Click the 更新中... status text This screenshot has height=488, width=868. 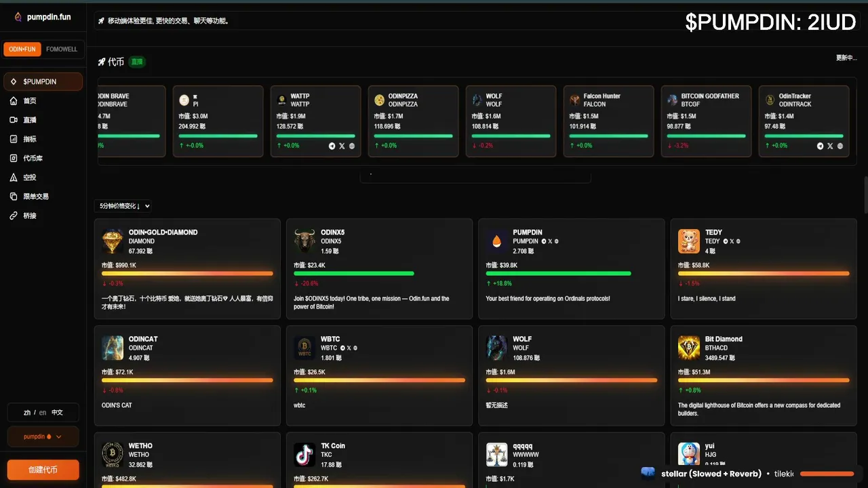(x=846, y=58)
